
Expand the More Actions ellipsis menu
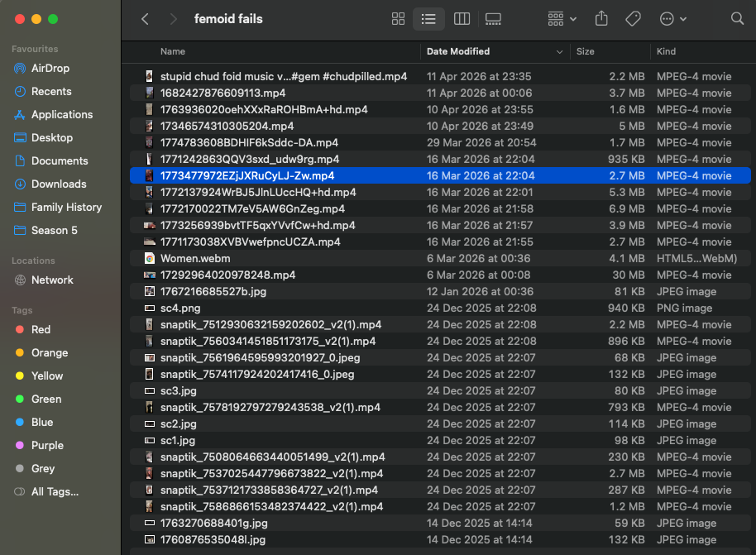[x=672, y=19]
